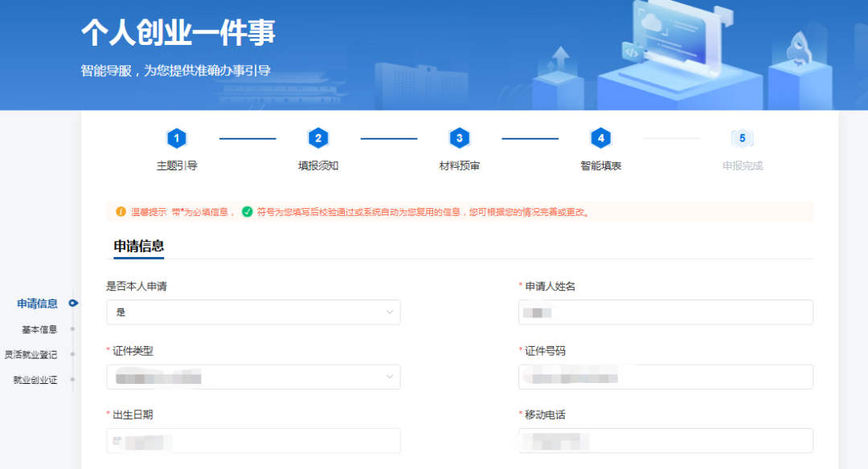Viewport: 868px width, 469px height.
Task: Click the step 2 hexagon icon
Action: (x=318, y=138)
